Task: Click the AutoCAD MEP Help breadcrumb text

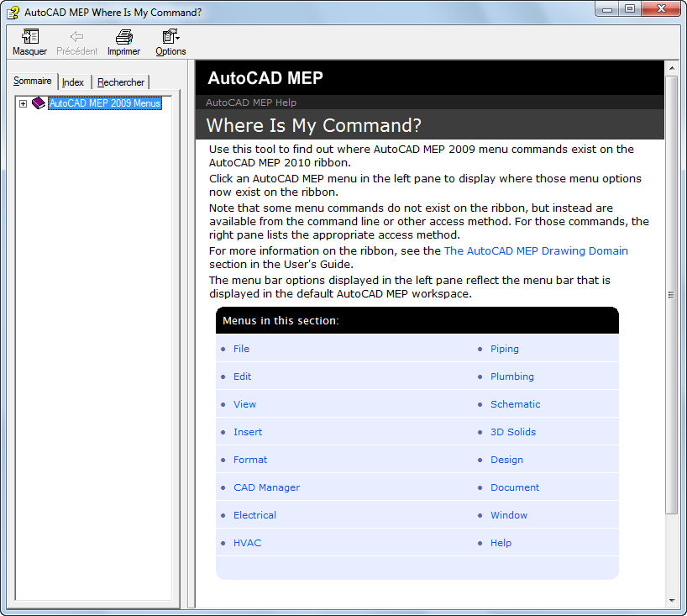Action: [x=251, y=103]
